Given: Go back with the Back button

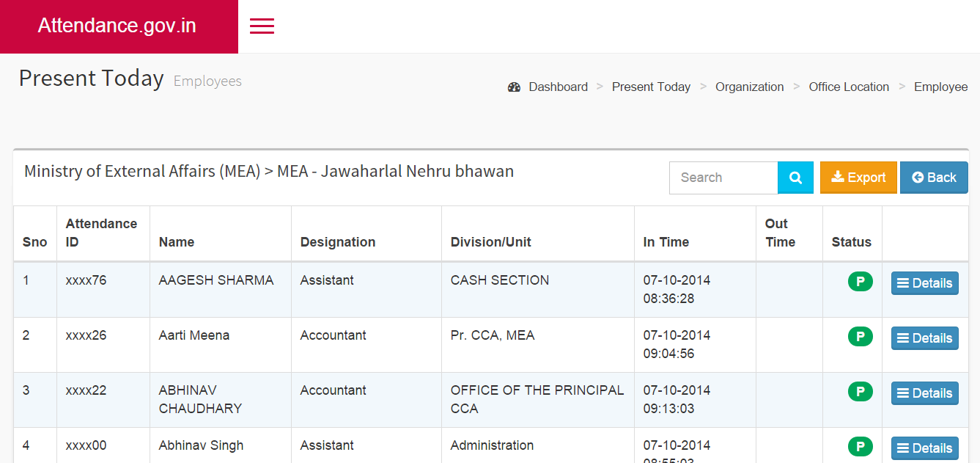Looking at the screenshot, I should tap(934, 178).
